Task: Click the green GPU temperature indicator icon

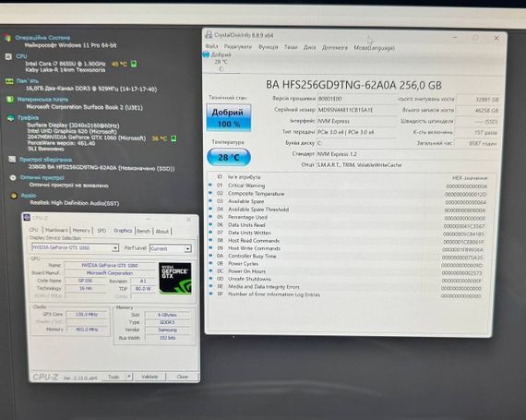Action: (x=173, y=138)
